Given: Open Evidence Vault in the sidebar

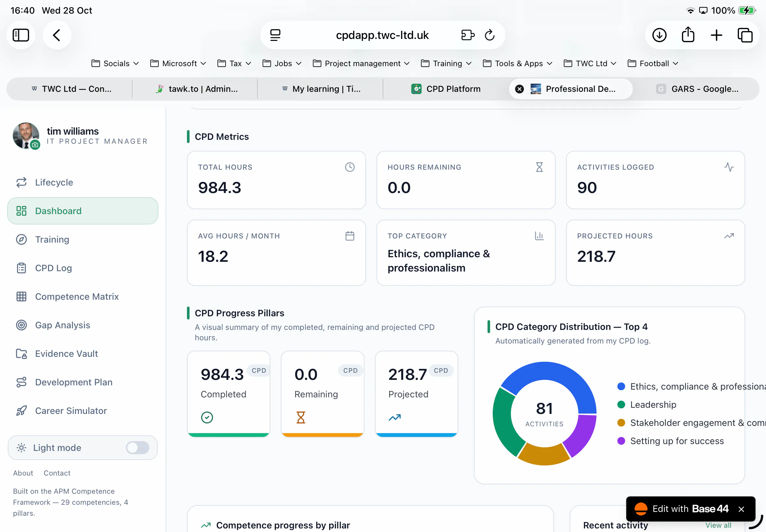Looking at the screenshot, I should pos(83,353).
